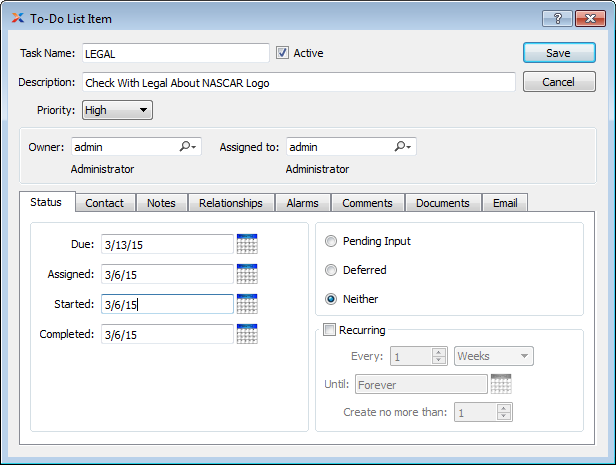Click the Due date field 3/13/15
This screenshot has height=465, width=616.
pos(167,244)
